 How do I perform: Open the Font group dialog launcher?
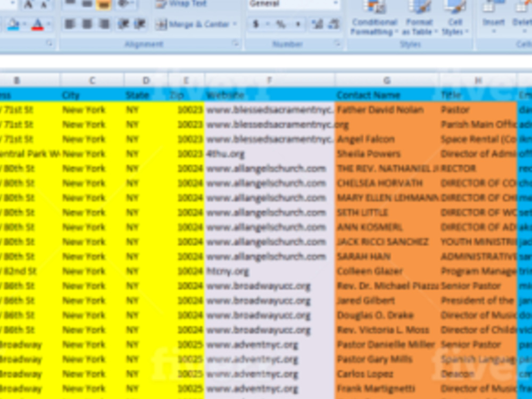pos(49,43)
